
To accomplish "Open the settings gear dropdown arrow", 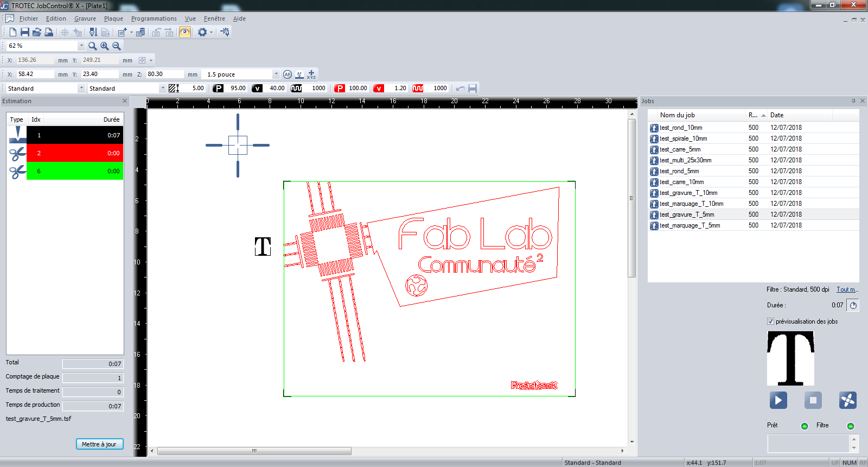I will (211, 32).
